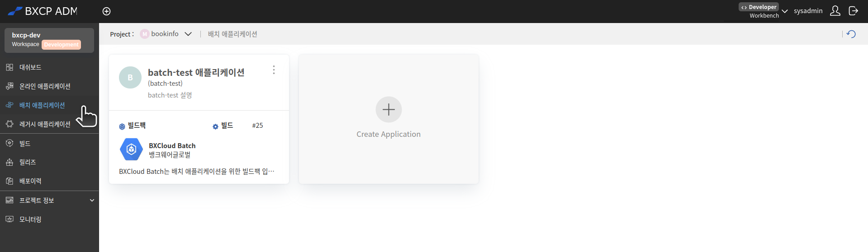
Task: Click the Workbench label
Action: [764, 15]
